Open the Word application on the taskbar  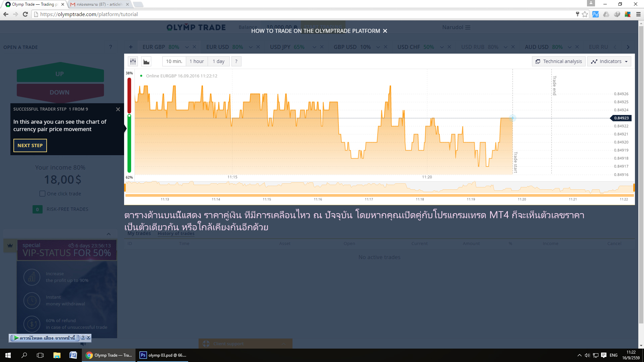coord(73,355)
